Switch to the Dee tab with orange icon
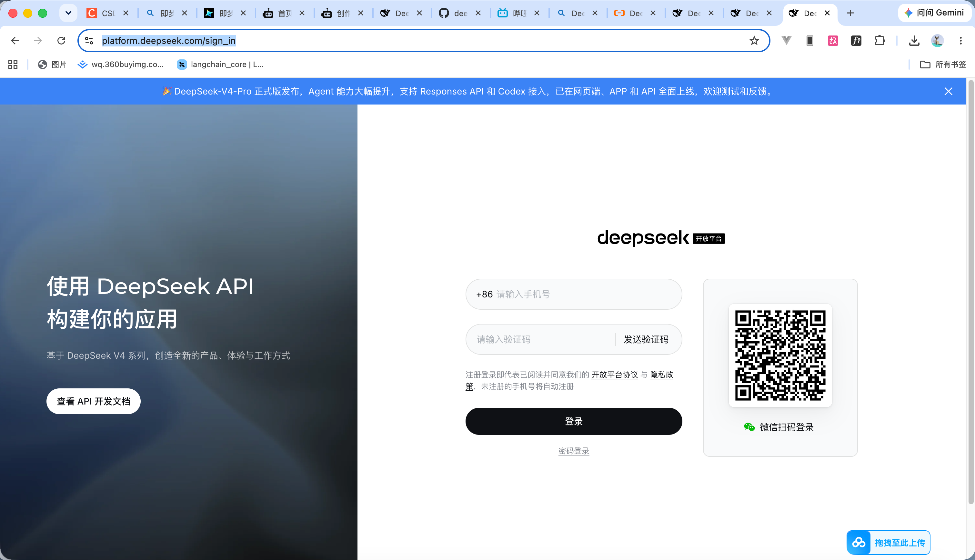 click(x=628, y=13)
